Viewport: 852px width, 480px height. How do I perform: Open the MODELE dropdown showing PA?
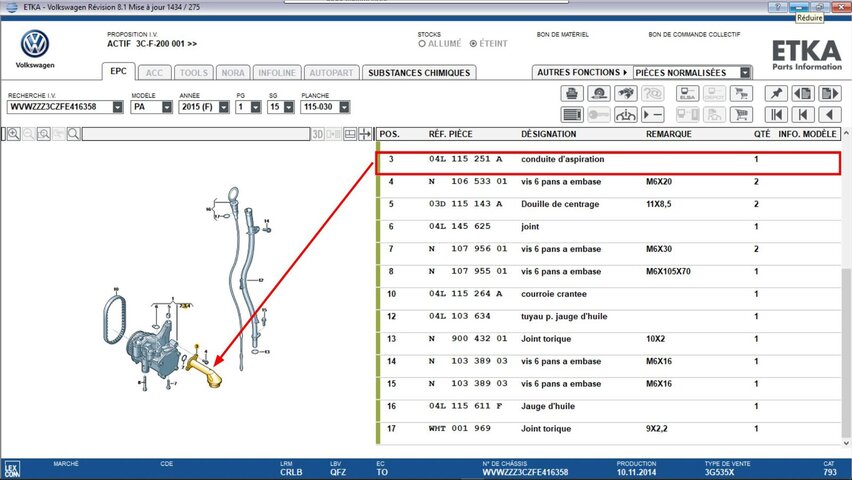tap(152, 107)
